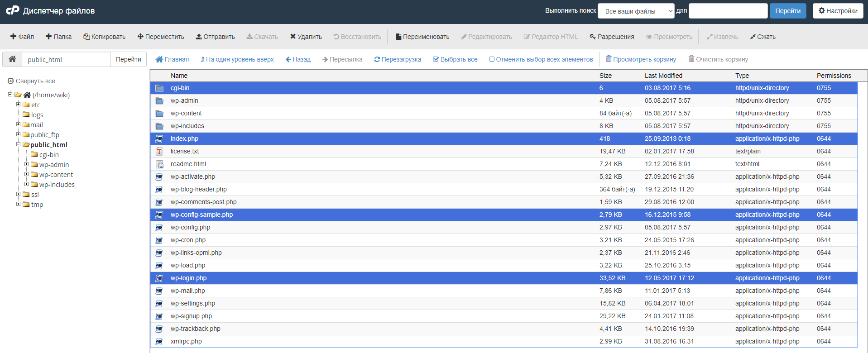
Task: Click the search text input field
Action: click(728, 11)
